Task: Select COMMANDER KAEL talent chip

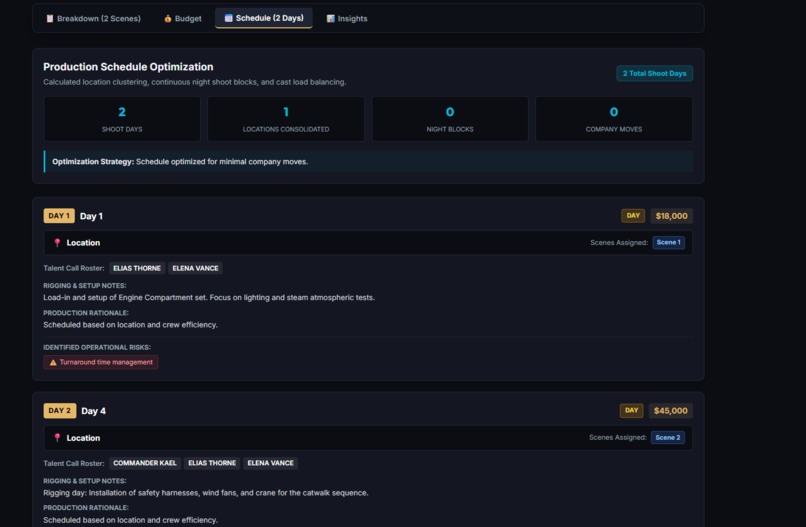Action: (x=144, y=463)
